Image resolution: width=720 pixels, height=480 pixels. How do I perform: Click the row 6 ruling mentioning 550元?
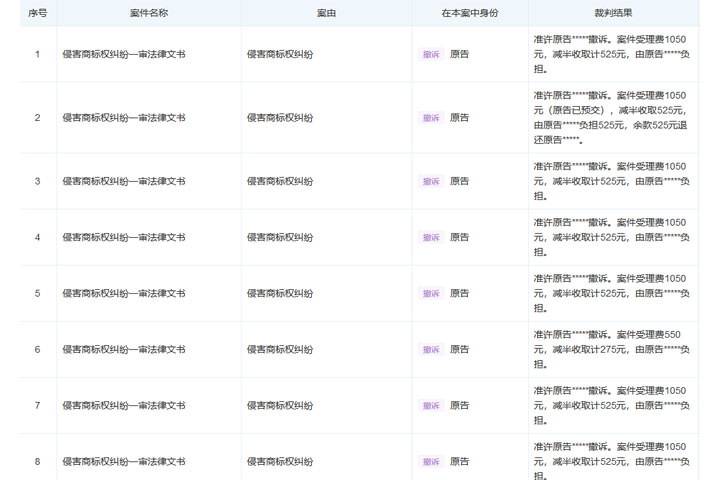pos(611,349)
